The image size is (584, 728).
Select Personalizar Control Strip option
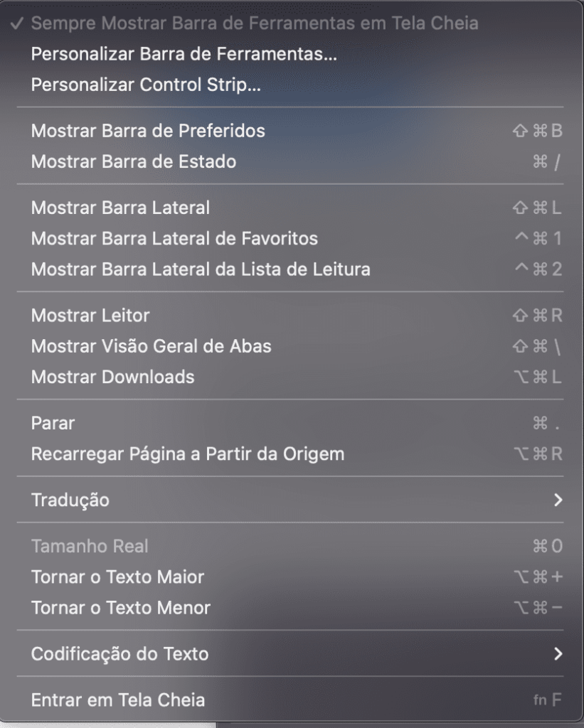[146, 85]
